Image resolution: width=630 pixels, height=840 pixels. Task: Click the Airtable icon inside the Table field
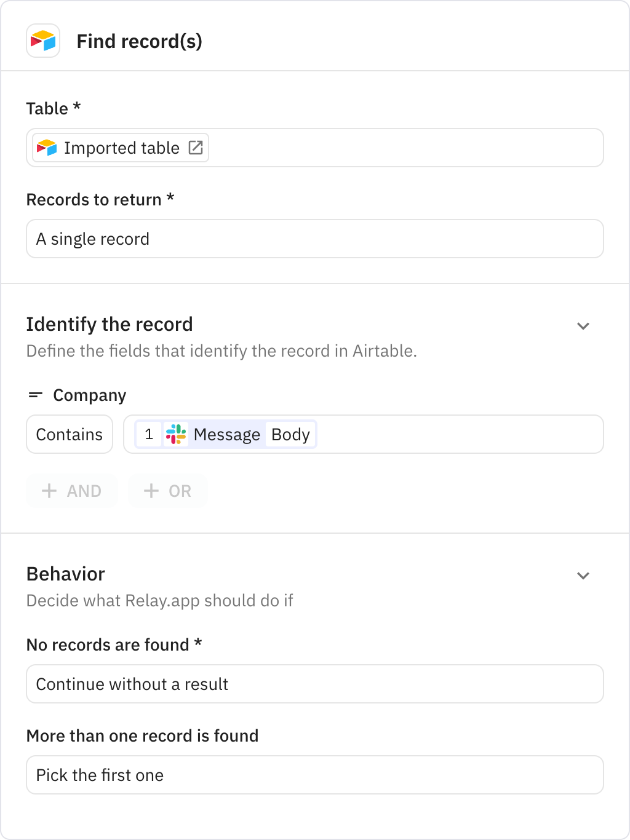(46, 148)
